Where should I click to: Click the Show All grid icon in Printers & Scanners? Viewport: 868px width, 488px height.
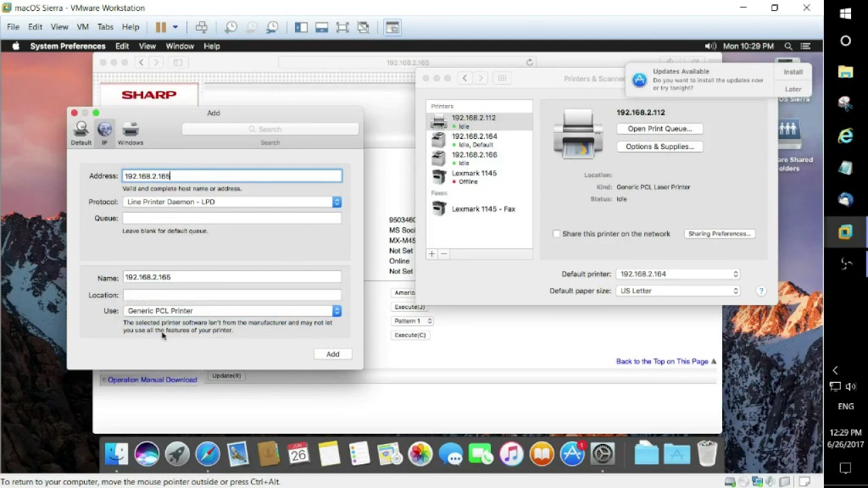[x=502, y=79]
